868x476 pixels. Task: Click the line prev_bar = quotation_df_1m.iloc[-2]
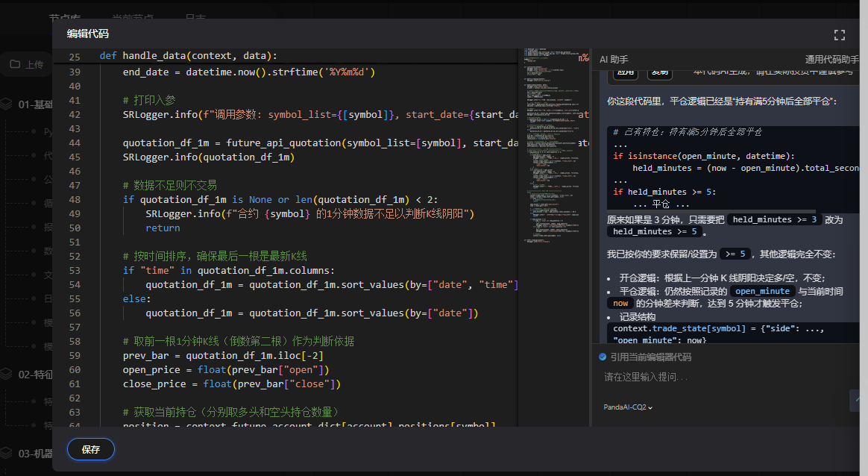pos(223,355)
